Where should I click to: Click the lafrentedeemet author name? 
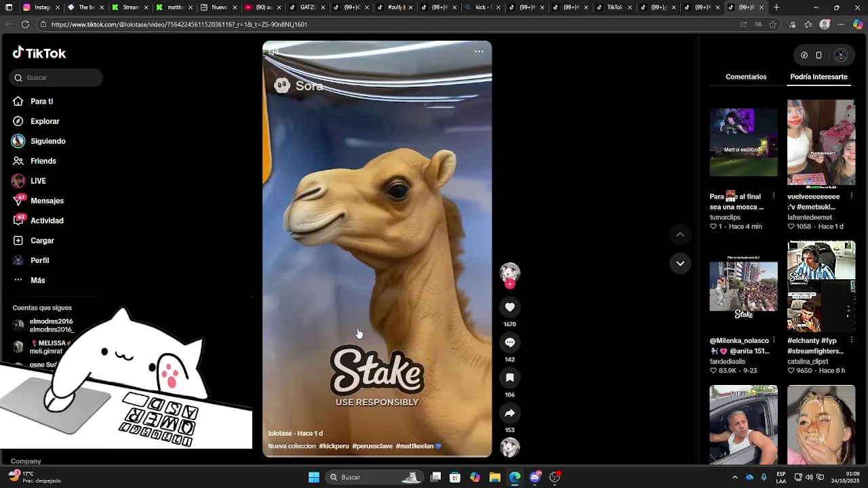pyautogui.click(x=810, y=218)
